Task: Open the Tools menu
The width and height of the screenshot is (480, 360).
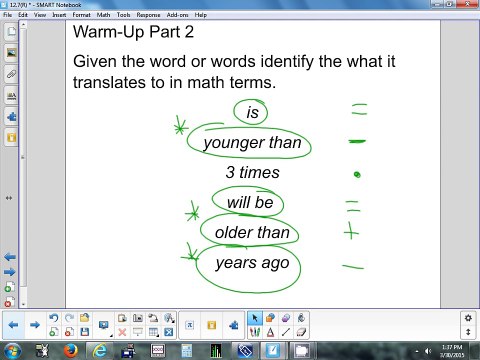Action: tap(123, 15)
